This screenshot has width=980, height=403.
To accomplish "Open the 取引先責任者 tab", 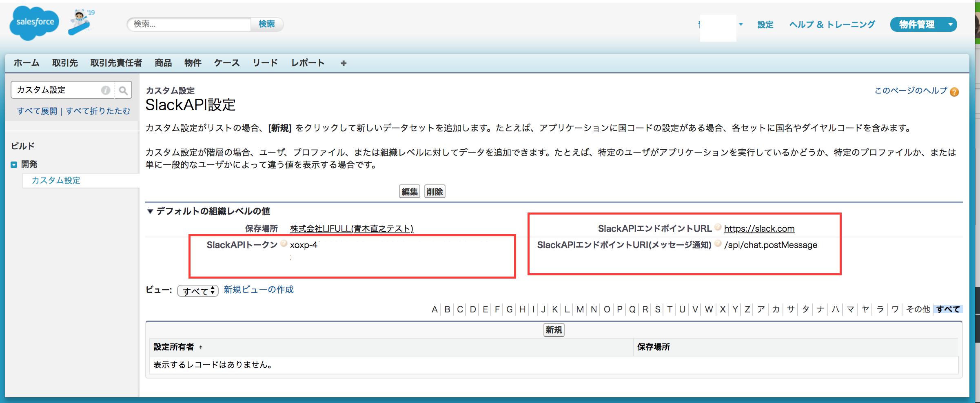I will click(x=116, y=63).
